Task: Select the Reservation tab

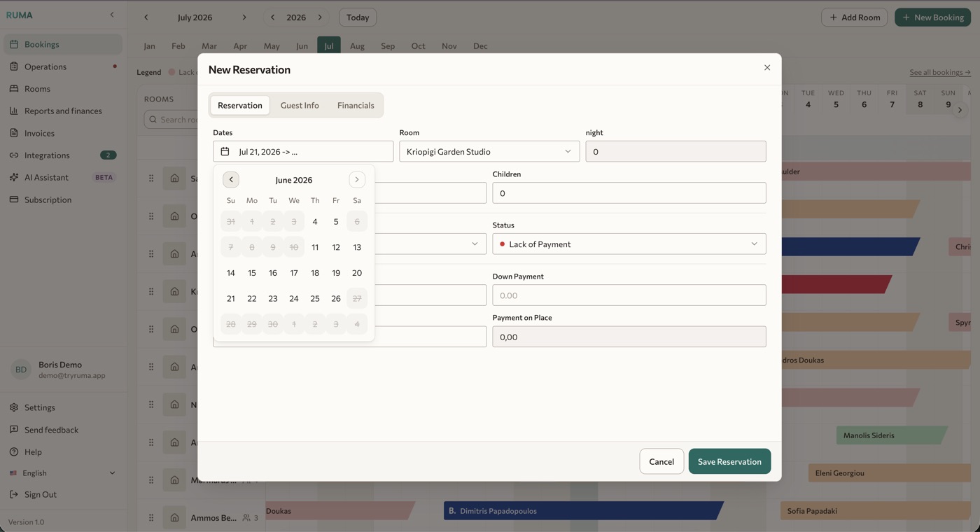Action: point(240,105)
